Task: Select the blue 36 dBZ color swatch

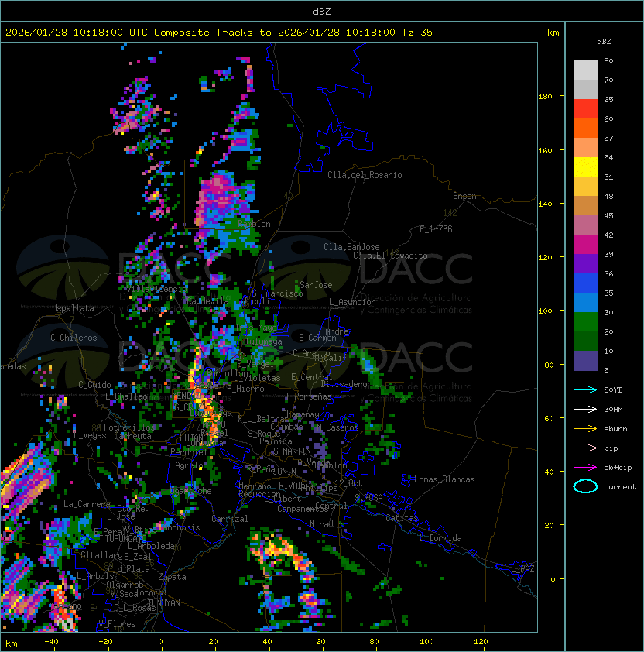Action: pos(585,283)
